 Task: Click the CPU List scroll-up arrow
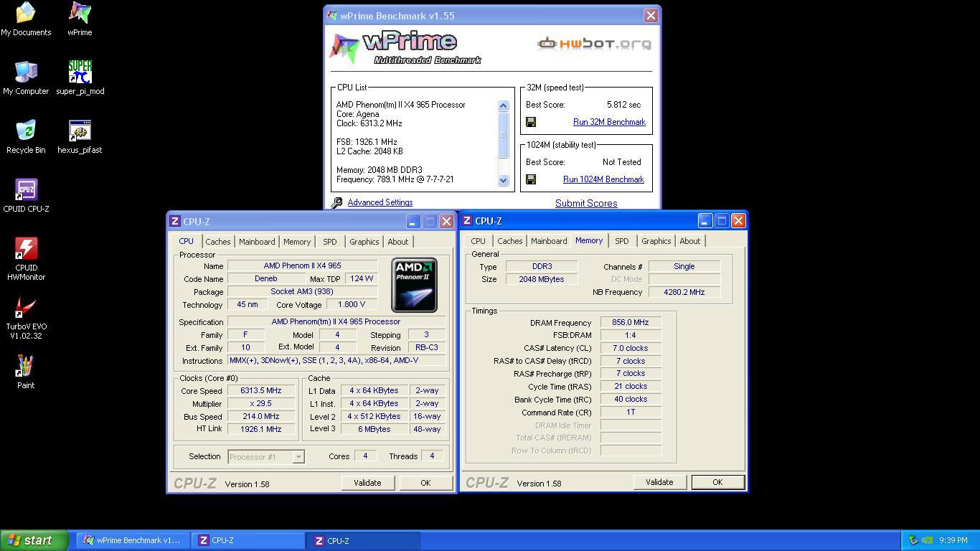[x=503, y=105]
